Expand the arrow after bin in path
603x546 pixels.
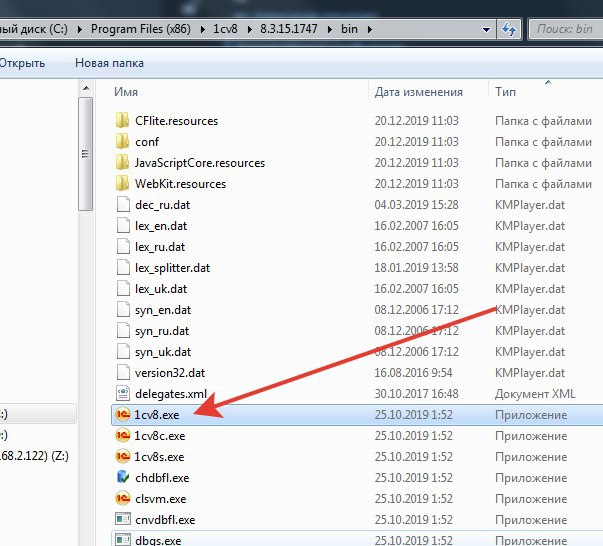coord(370,29)
